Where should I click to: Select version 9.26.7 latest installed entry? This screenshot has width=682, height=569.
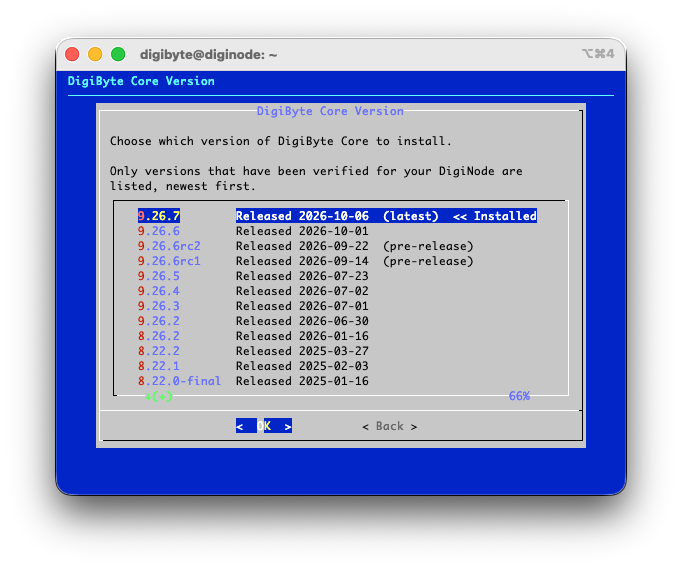click(337, 216)
